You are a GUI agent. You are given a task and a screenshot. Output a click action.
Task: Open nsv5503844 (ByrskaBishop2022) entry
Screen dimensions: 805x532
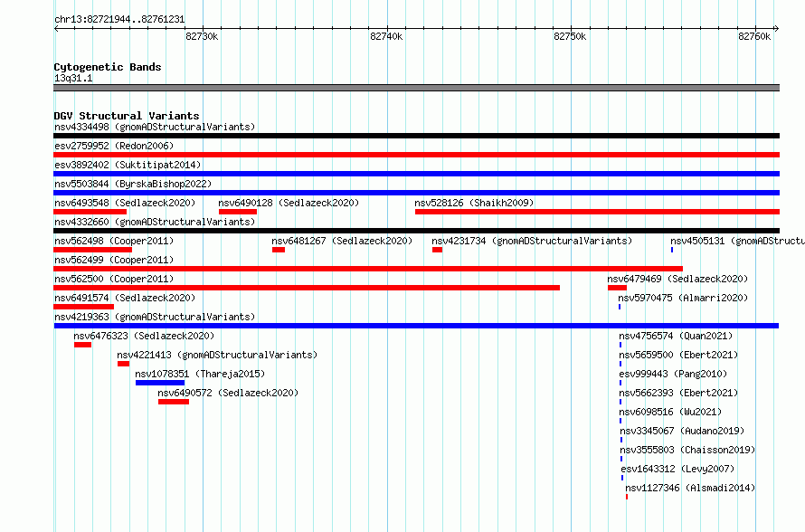point(133,184)
